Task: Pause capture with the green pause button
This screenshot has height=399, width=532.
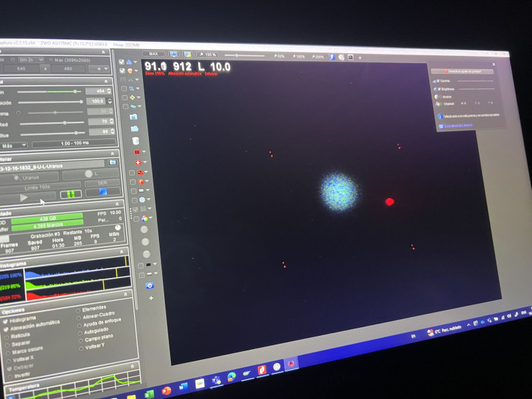Action: pyautogui.click(x=71, y=194)
